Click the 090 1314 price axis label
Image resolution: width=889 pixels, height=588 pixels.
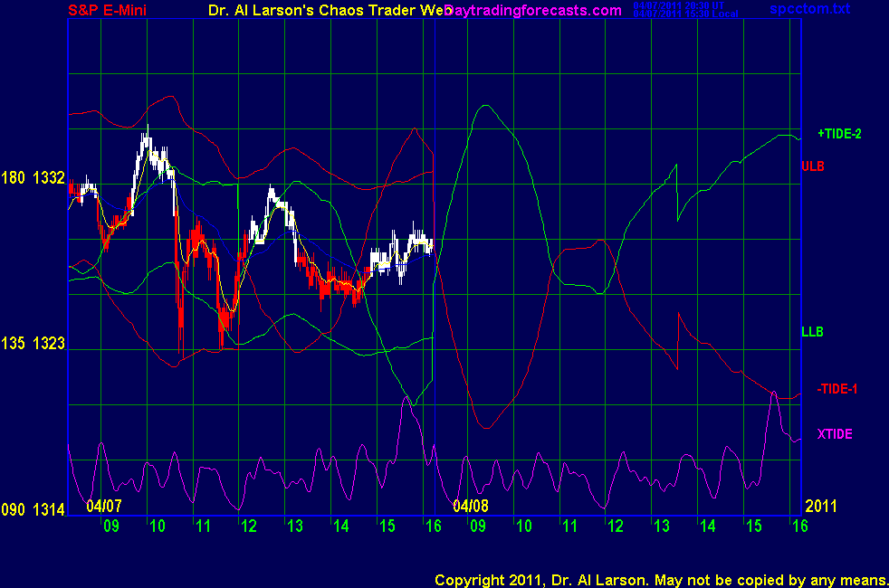[33, 510]
